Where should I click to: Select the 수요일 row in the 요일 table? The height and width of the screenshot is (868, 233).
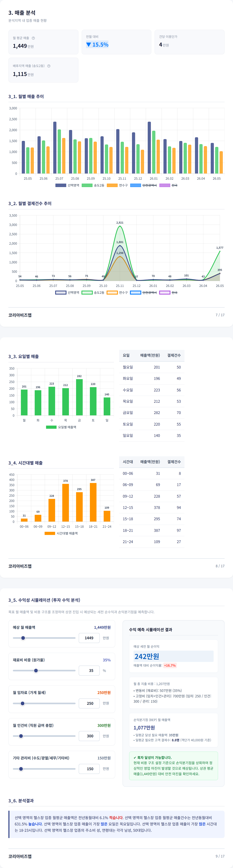click(x=152, y=390)
